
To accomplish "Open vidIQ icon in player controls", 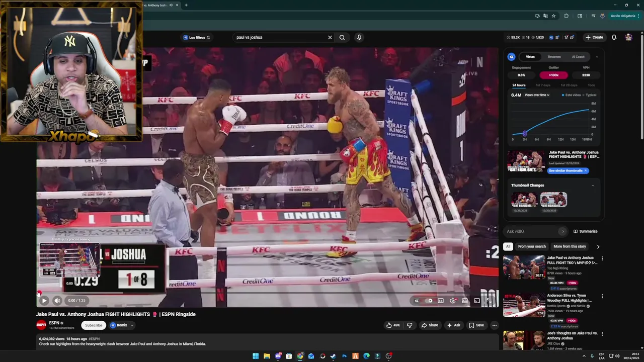I will (x=417, y=301).
